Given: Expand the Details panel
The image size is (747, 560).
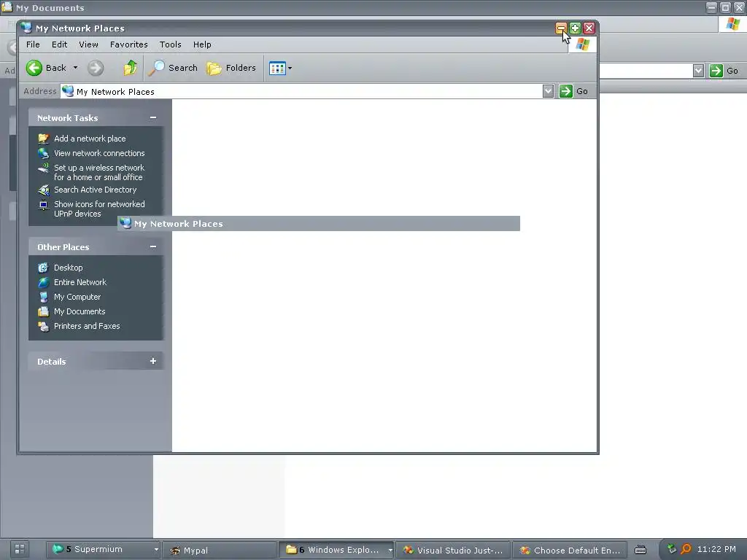Looking at the screenshot, I should (153, 361).
